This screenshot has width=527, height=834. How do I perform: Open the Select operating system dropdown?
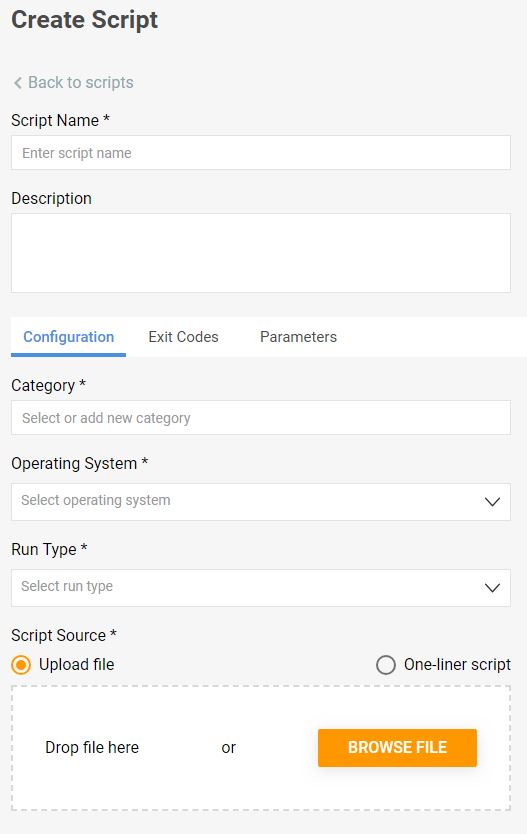click(x=261, y=502)
